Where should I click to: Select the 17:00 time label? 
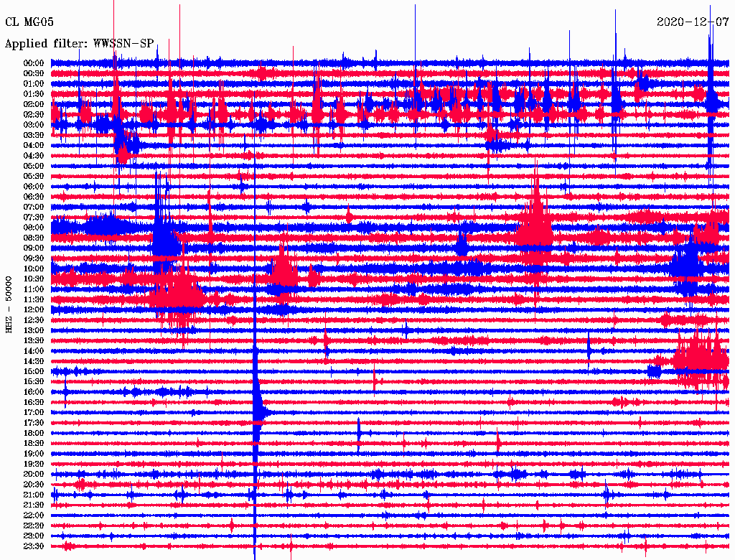click(33, 412)
